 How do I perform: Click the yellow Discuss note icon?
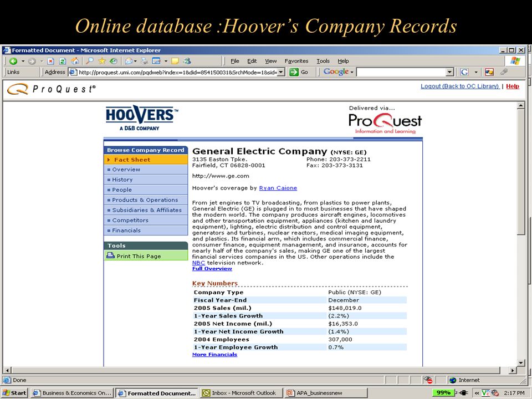pyautogui.click(x=175, y=61)
